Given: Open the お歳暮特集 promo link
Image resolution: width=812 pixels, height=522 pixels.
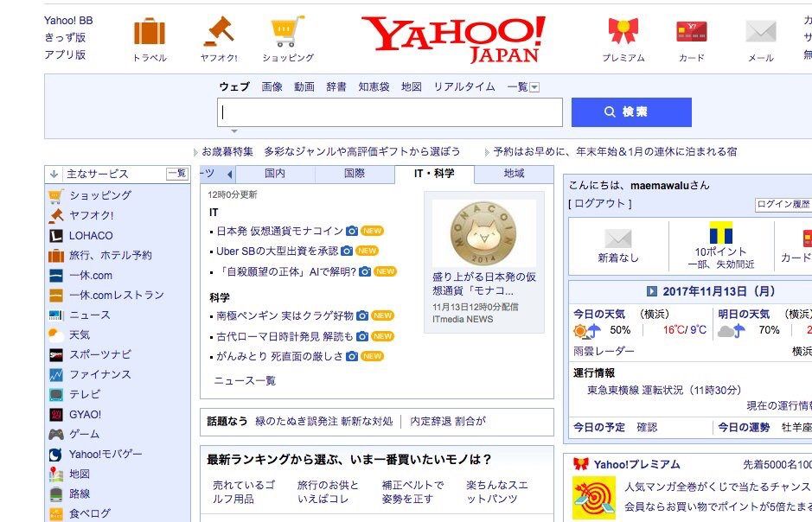Looking at the screenshot, I should click(x=227, y=152).
